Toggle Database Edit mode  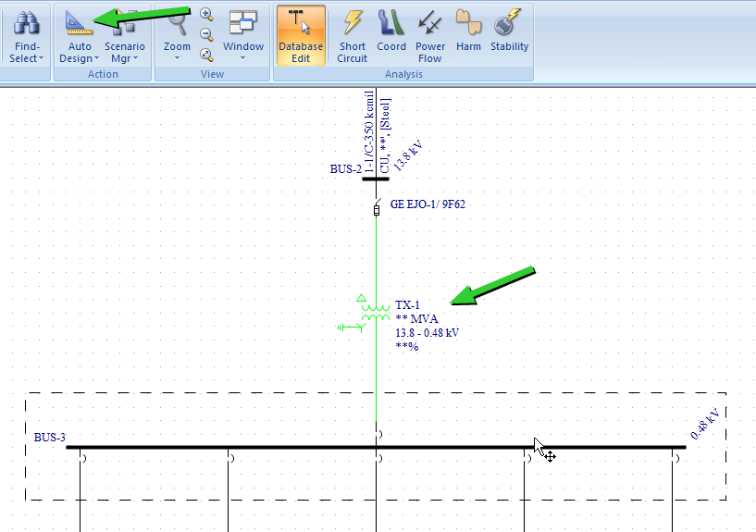click(301, 35)
